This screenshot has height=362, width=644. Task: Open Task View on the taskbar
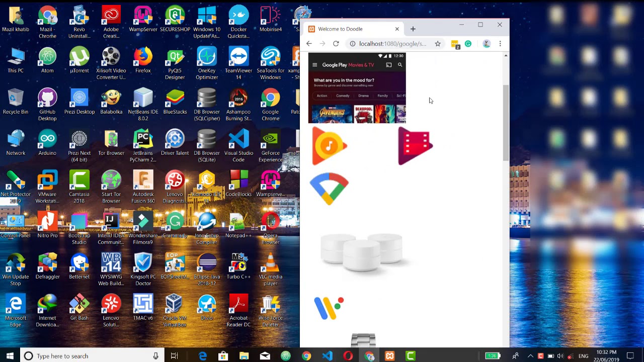coord(174,356)
